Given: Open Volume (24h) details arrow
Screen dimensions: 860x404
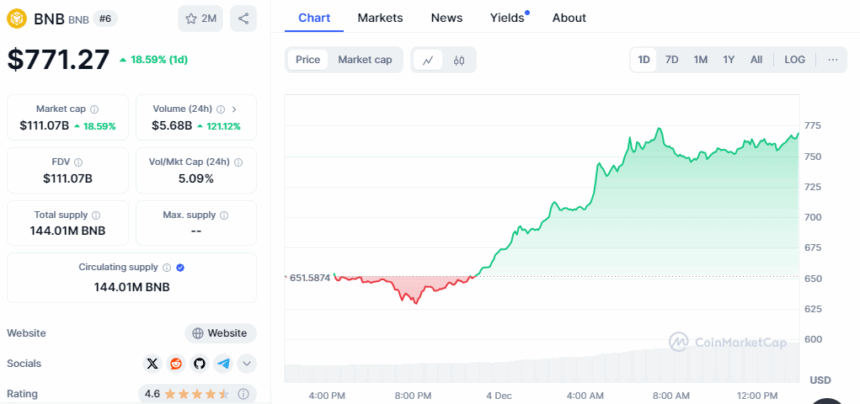Looking at the screenshot, I should click(234, 109).
